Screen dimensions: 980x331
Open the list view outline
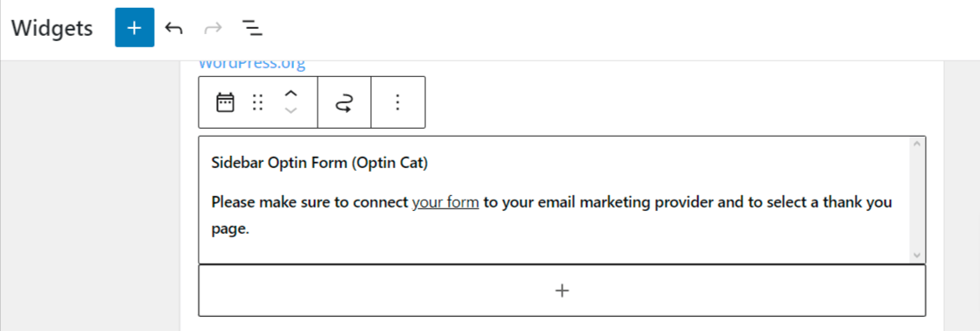pyautogui.click(x=252, y=27)
